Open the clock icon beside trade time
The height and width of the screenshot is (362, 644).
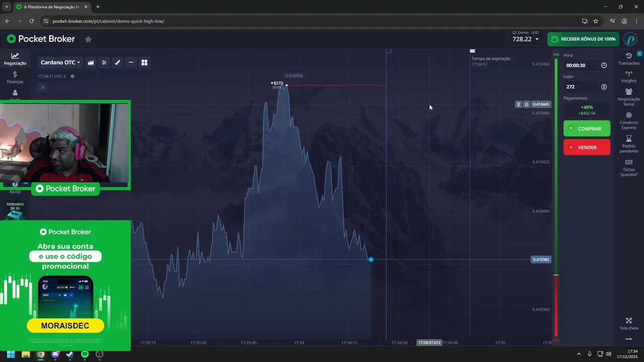coord(604,65)
